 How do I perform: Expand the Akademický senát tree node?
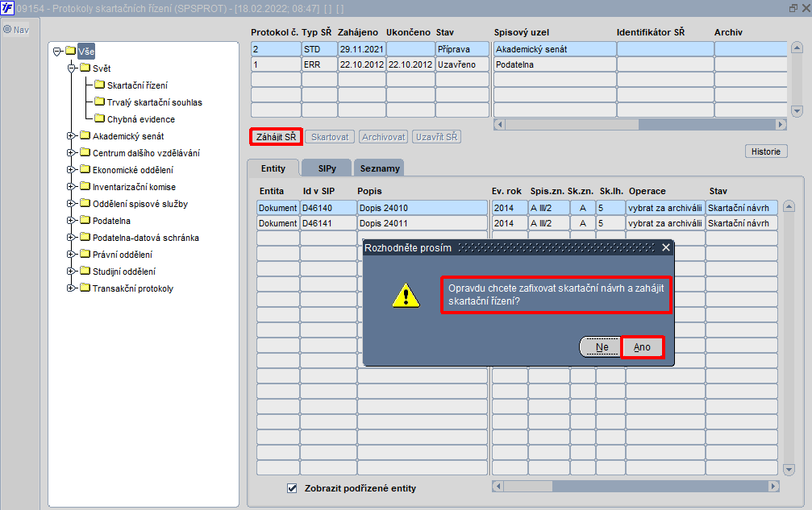click(71, 136)
